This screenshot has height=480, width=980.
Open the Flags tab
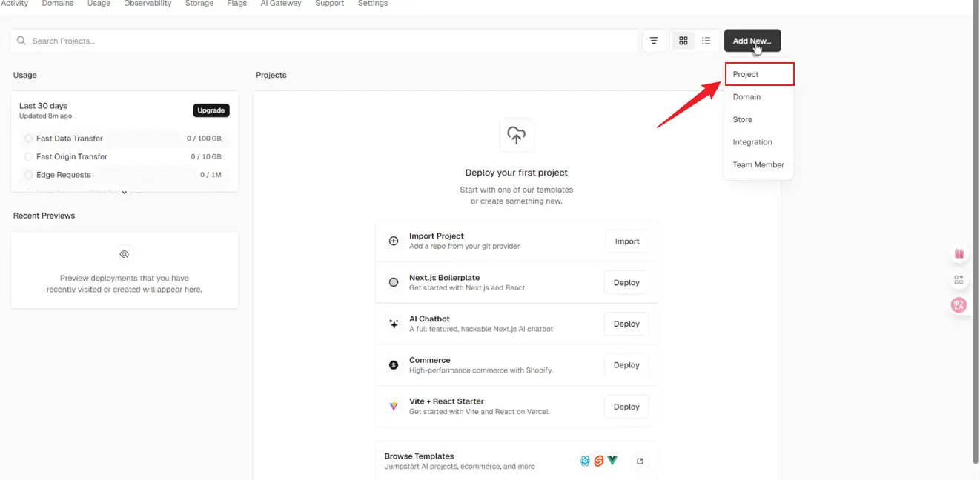click(237, 4)
